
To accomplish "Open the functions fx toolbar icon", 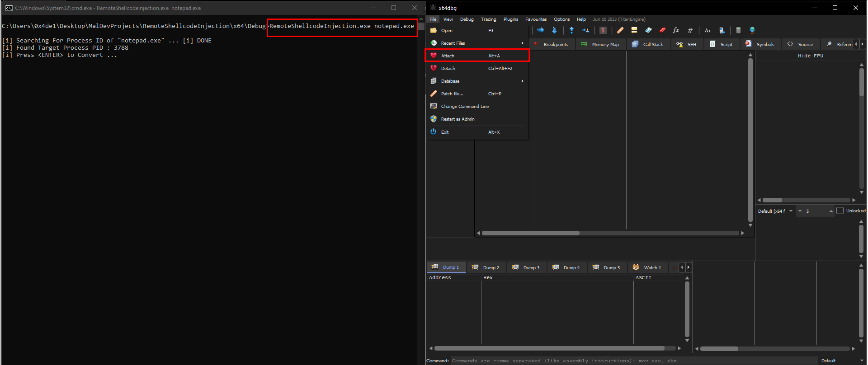I will click(676, 30).
